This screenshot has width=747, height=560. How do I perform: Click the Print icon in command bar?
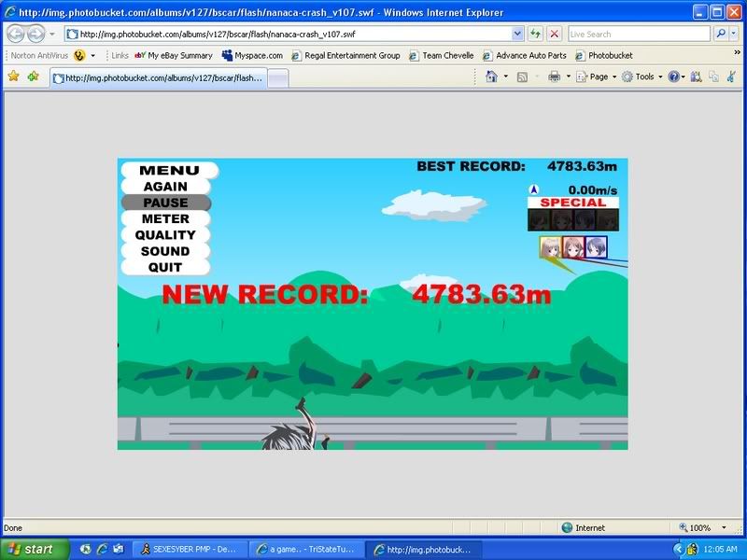tap(554, 77)
